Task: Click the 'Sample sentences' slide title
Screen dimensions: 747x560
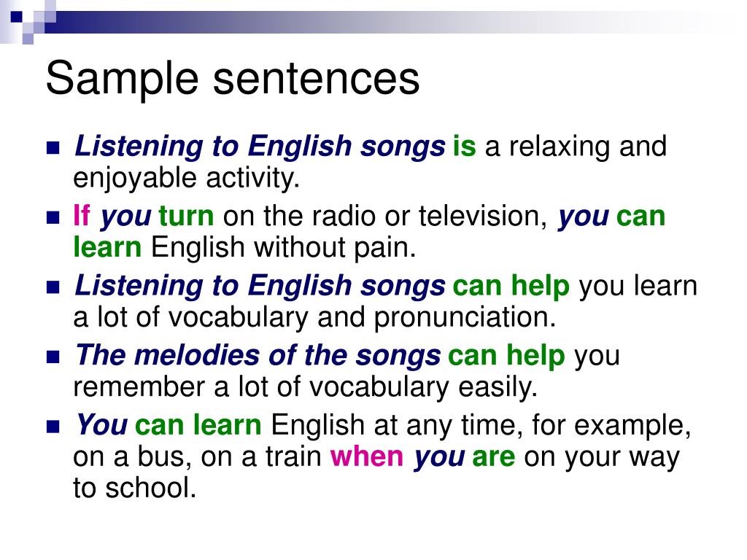Action: 233,79
